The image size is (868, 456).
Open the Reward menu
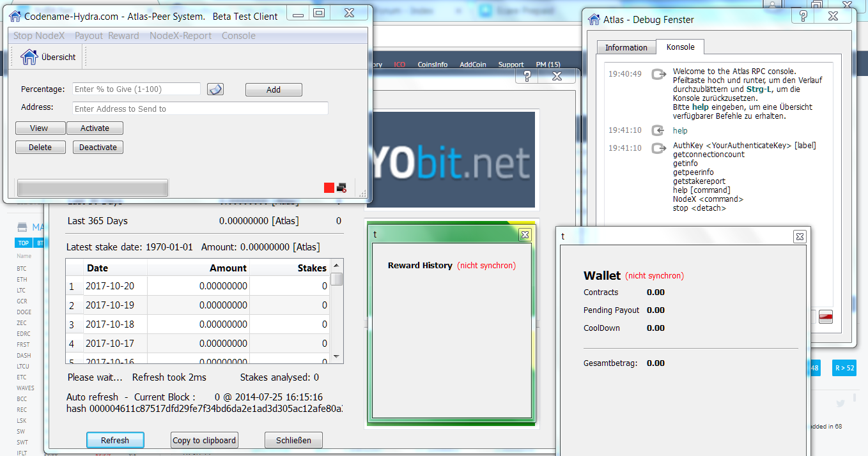click(123, 36)
